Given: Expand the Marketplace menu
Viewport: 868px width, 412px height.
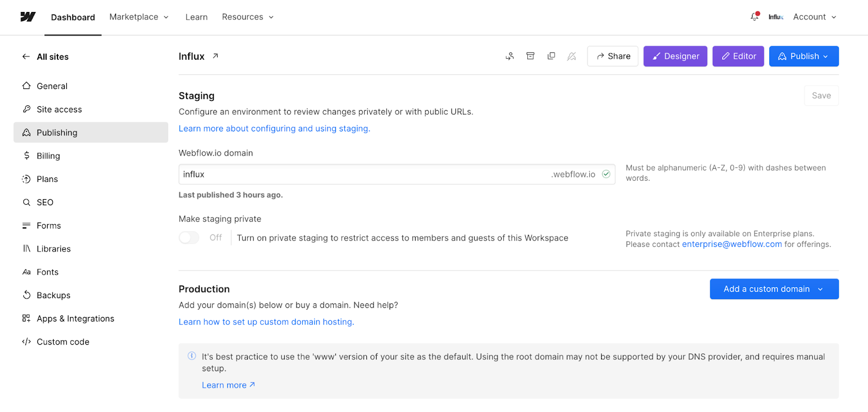Looking at the screenshot, I should point(139,17).
